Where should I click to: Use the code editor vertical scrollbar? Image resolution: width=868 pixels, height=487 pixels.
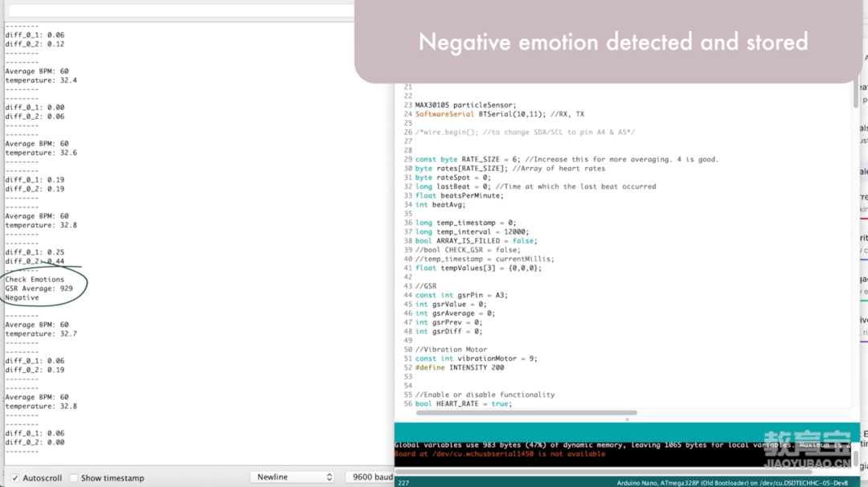click(856, 95)
